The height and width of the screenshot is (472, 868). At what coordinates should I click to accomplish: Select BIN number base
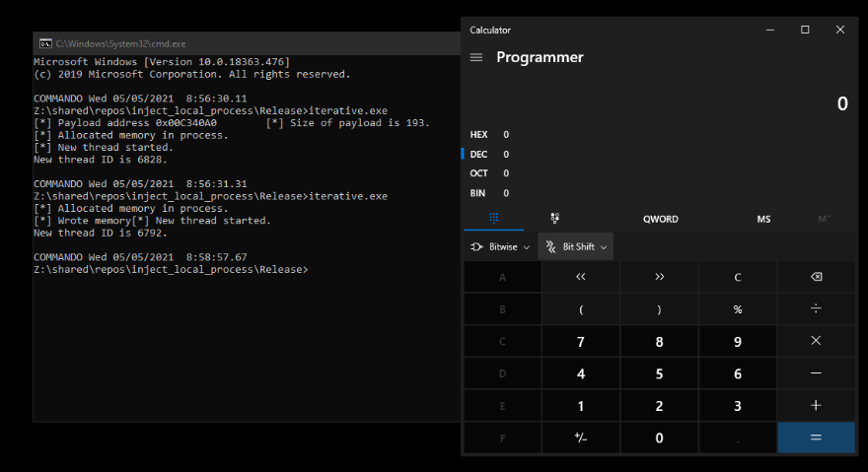[479, 193]
